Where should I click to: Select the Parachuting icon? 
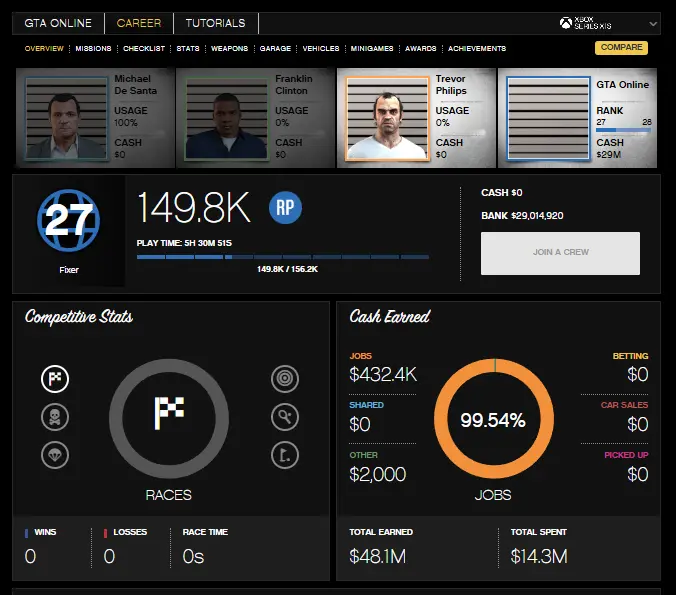point(55,455)
